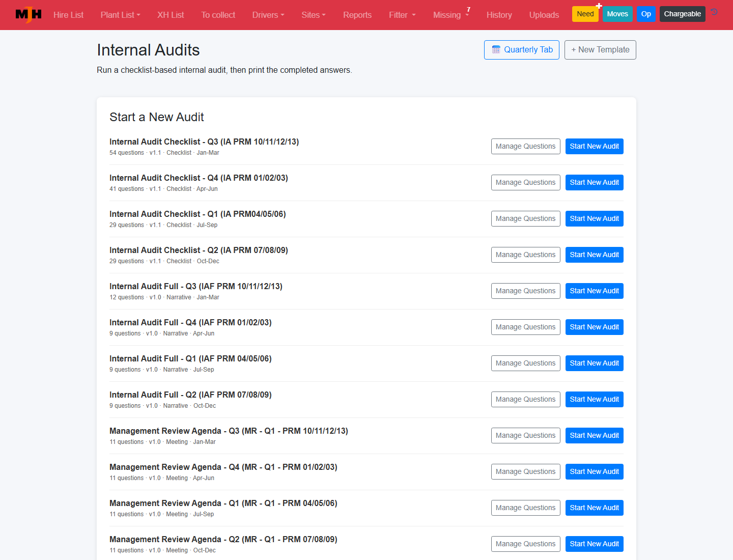Start New Audit for Internal Audit Full Q2

click(594, 399)
